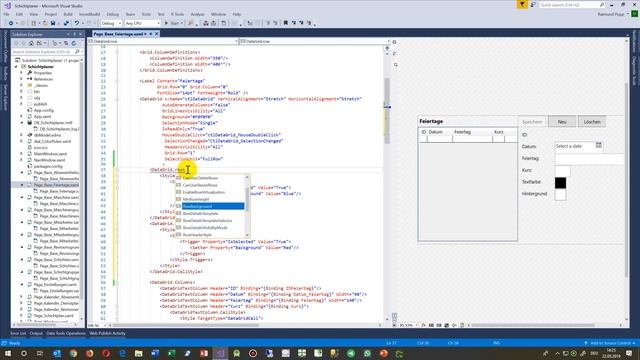Open Word from the Windows taskbar
This screenshot has width=640, height=360.
pos(155,353)
